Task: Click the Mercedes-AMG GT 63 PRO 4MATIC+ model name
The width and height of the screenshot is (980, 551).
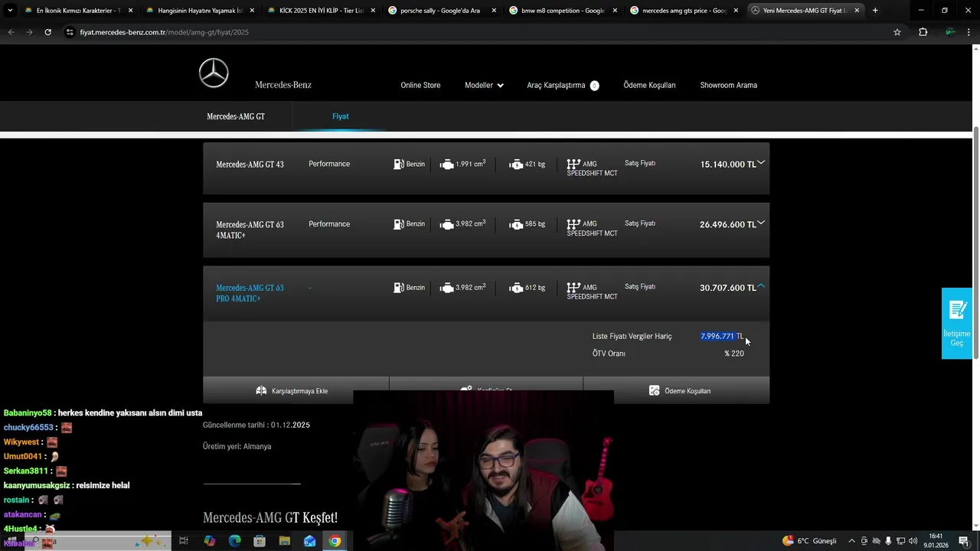Action: point(250,293)
